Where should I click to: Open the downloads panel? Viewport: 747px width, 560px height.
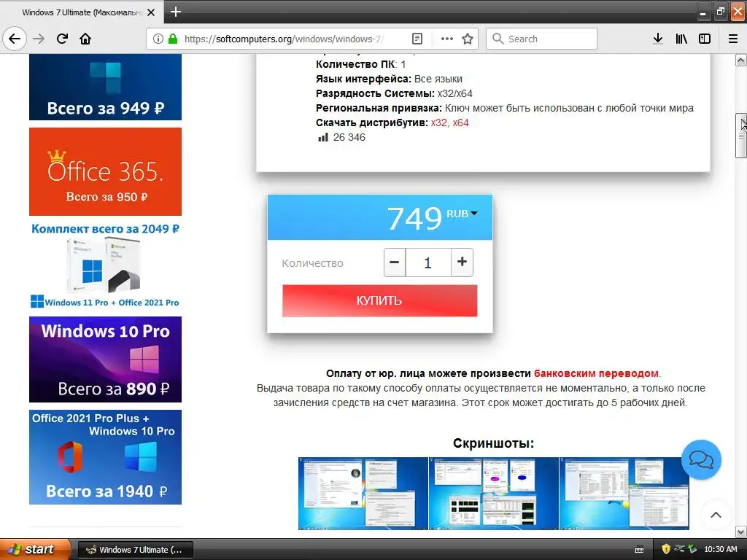(658, 39)
